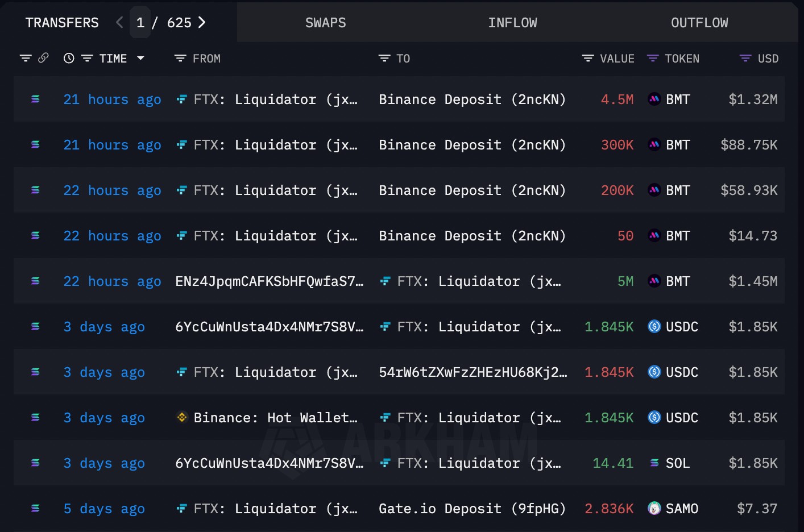Click the SAMO token name
Screen dimensions: 804x532
[x=682, y=509]
